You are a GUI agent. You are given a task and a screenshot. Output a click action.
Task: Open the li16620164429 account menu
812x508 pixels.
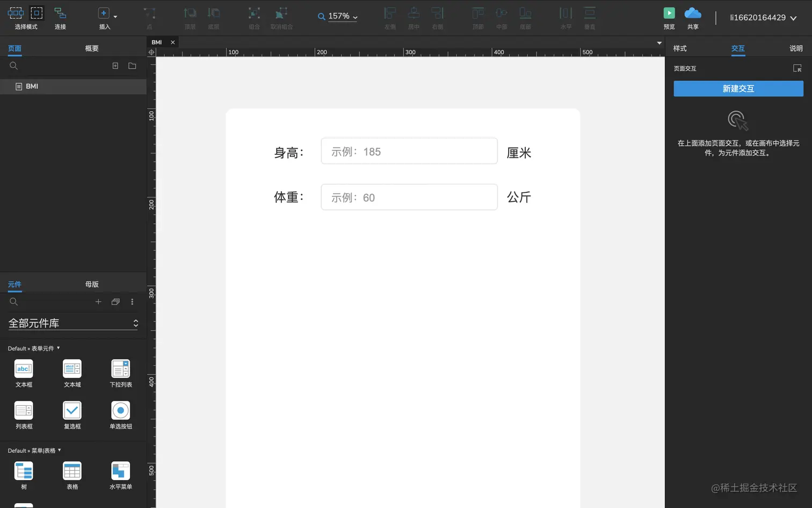tap(763, 18)
